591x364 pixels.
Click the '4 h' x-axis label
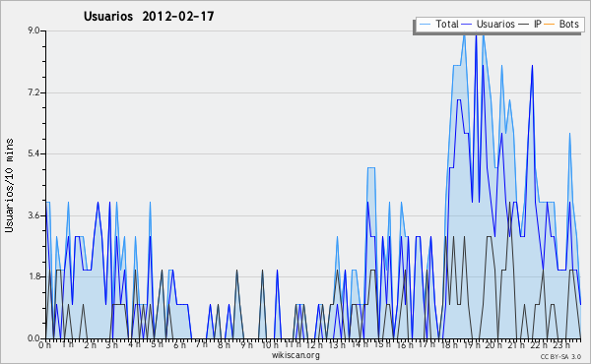(134, 344)
